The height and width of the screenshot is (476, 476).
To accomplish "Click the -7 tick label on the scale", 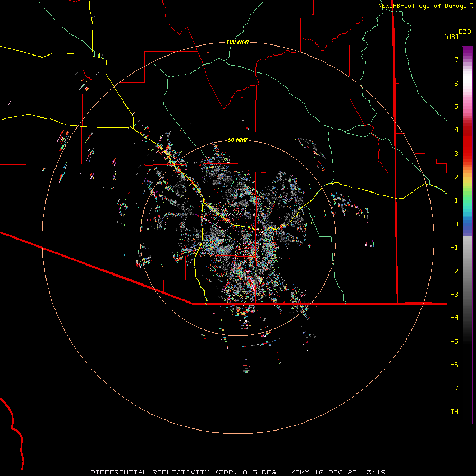I will 454,388.
